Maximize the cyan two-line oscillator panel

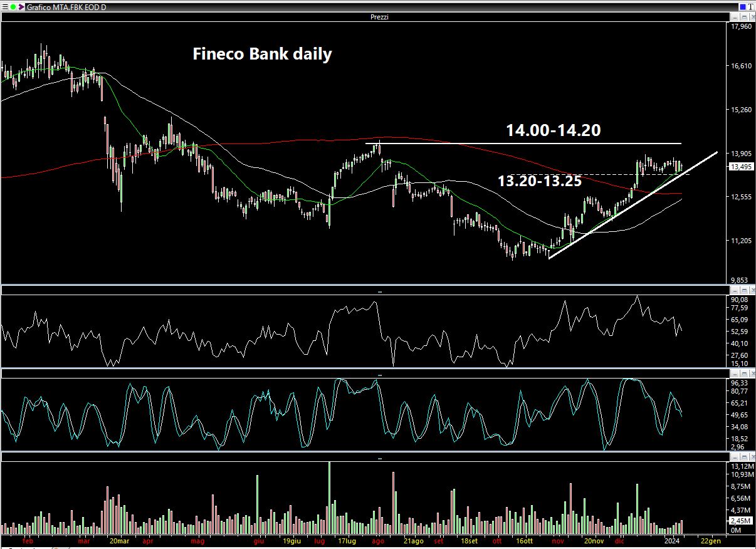click(743, 374)
